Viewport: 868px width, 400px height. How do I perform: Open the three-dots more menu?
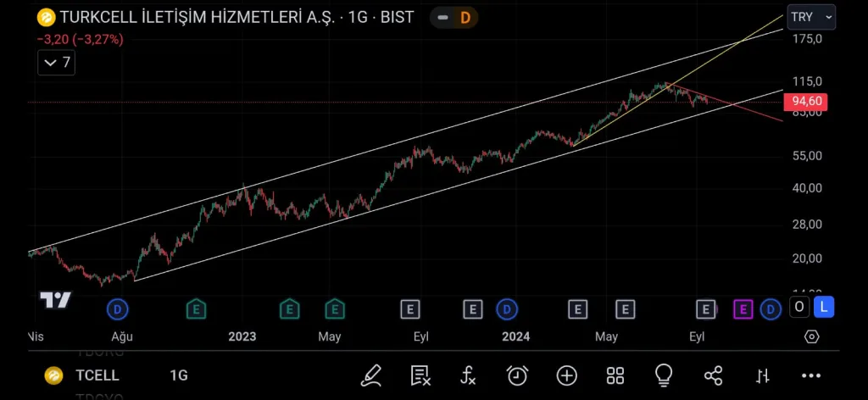coord(811,376)
